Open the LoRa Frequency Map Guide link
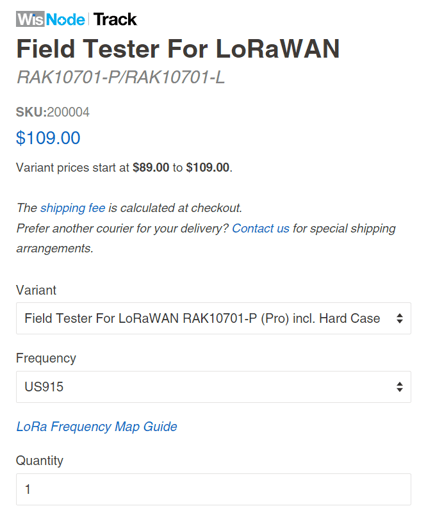This screenshot has width=435, height=531. tap(97, 427)
